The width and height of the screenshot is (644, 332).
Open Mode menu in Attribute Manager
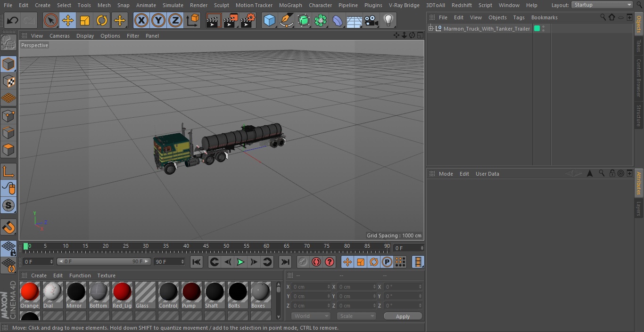(x=446, y=174)
